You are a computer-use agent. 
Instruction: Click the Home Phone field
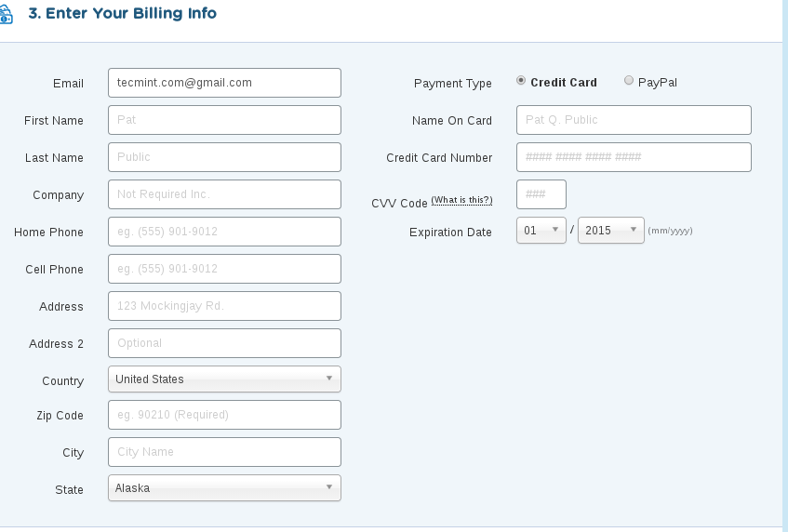(x=224, y=232)
